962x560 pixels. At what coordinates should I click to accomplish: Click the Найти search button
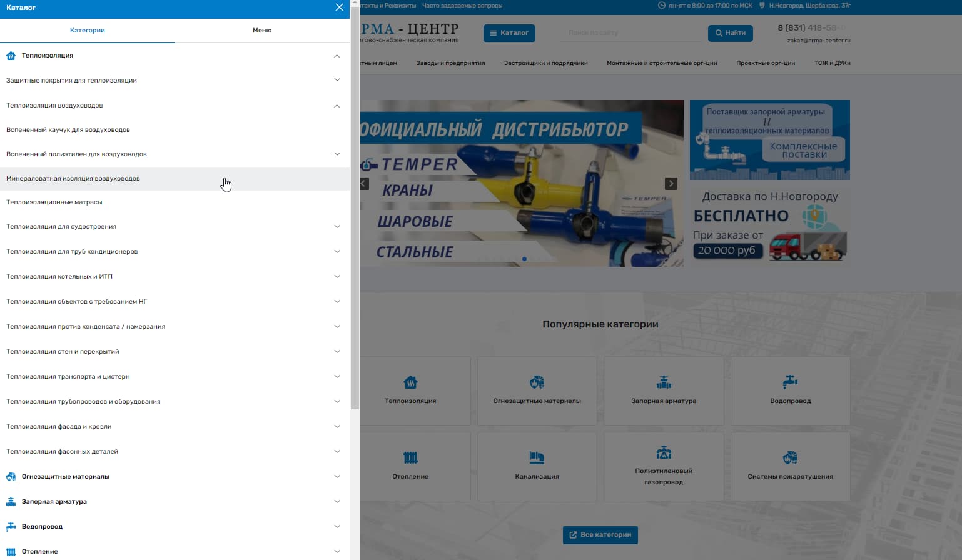[730, 33]
